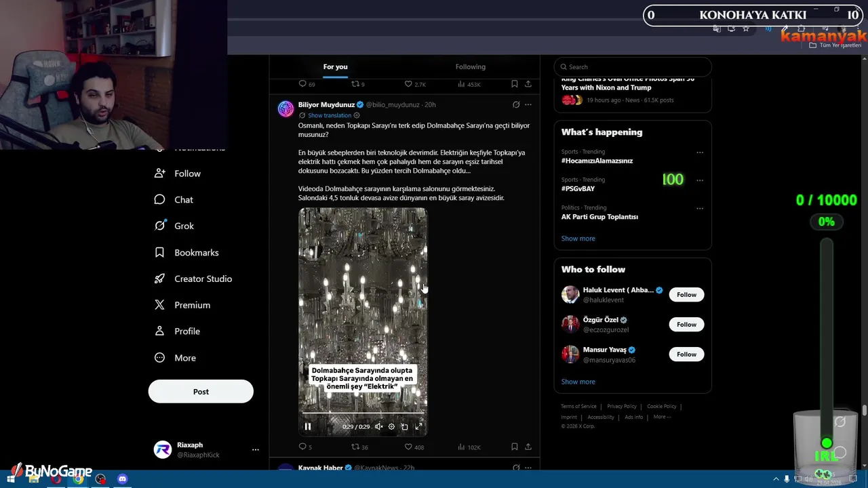868x488 pixels.
Task: Pause the Dolmabahçe video
Action: tap(307, 426)
